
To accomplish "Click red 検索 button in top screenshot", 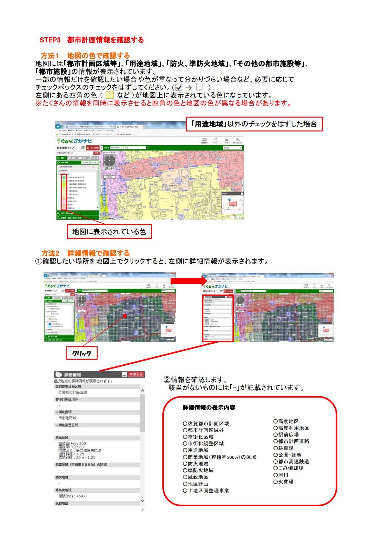I will pos(96,153).
